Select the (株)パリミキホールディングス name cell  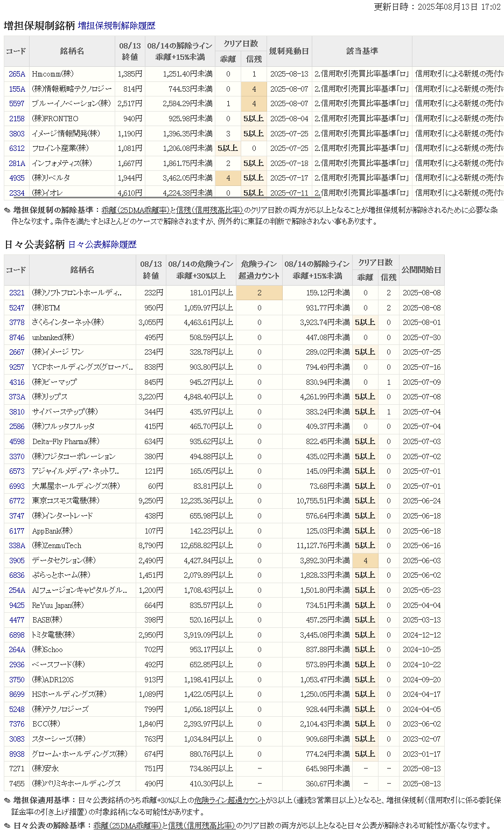pos(82,784)
